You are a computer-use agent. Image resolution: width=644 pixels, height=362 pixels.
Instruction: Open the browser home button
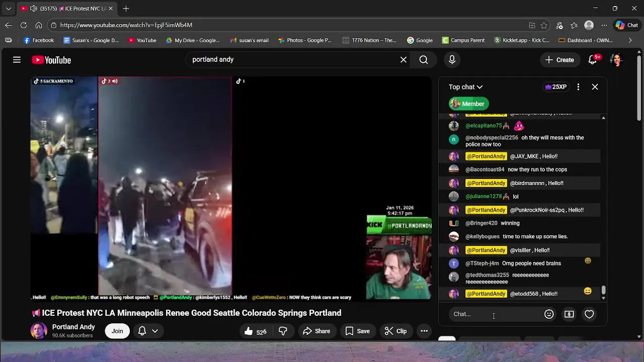39,25
